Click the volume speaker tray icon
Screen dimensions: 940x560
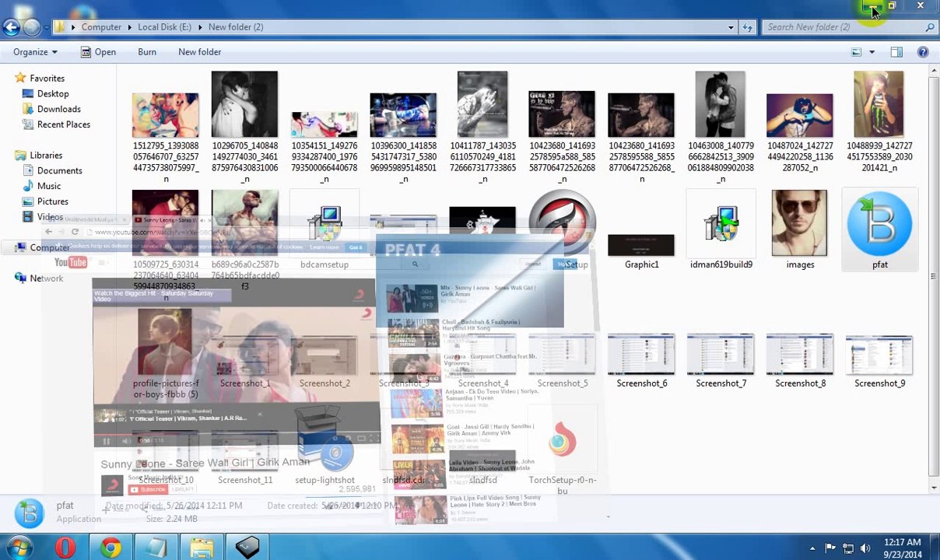[x=865, y=548]
